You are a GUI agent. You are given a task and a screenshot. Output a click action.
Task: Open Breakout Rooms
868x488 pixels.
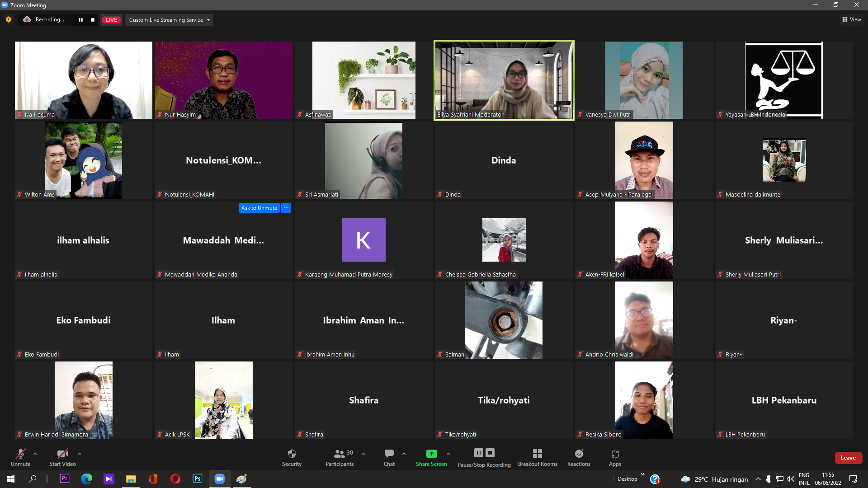pyautogui.click(x=537, y=454)
